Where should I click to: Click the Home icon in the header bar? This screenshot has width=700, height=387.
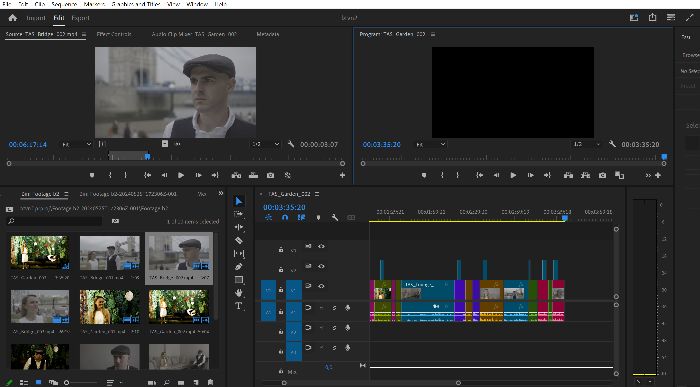point(12,18)
